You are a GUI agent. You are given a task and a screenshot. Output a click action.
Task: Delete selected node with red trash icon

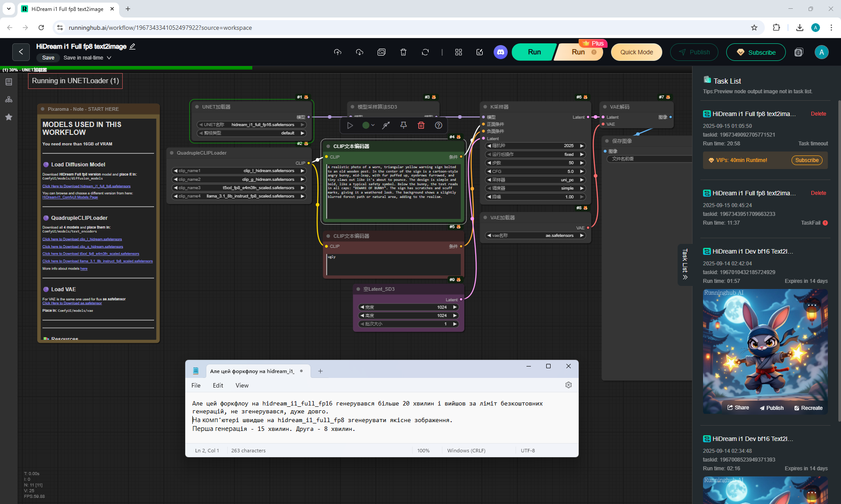coord(421,125)
